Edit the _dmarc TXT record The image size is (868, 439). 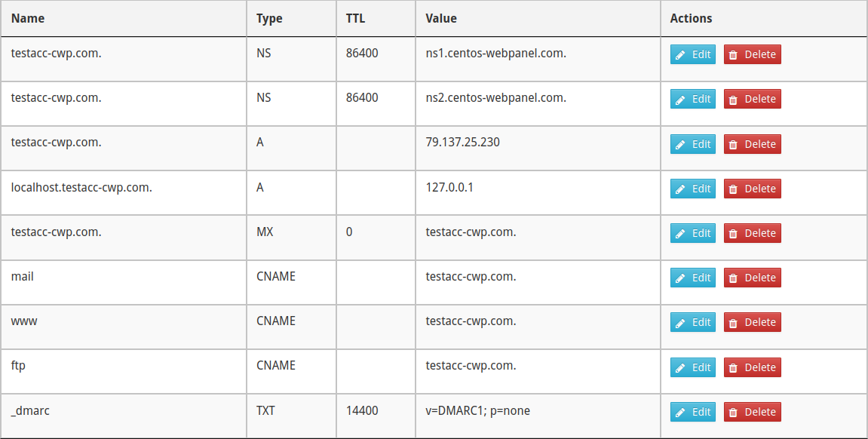(692, 412)
